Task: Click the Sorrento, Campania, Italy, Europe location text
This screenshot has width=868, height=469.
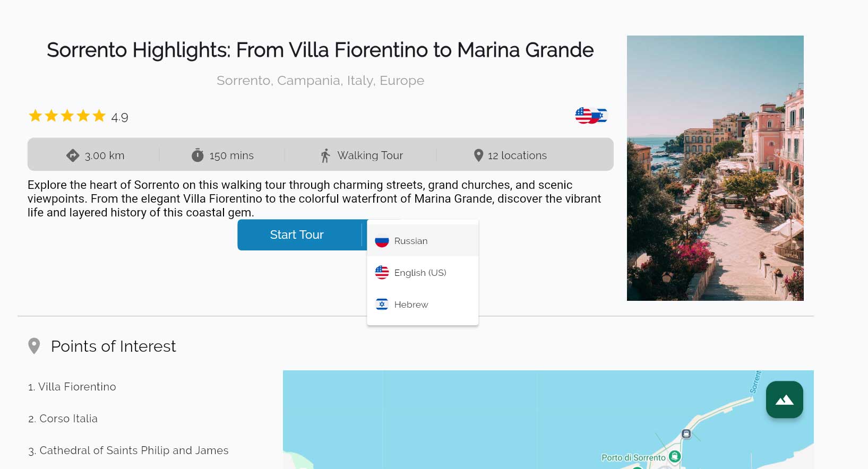Action: point(320,81)
